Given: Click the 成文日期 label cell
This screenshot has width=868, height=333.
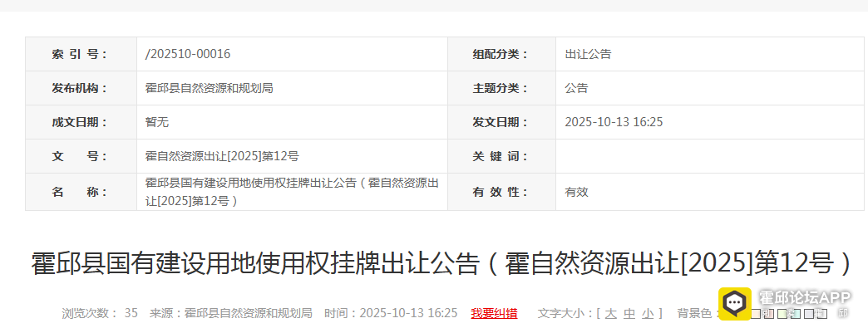Looking at the screenshot, I should 81,122.
